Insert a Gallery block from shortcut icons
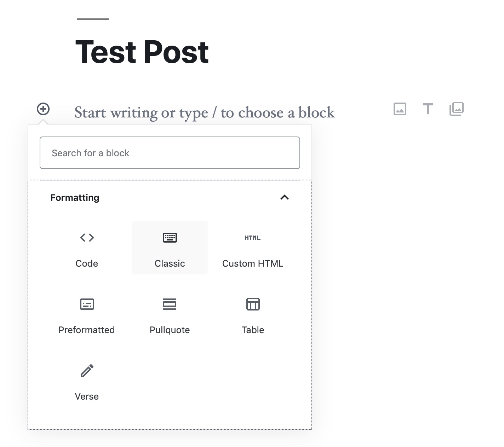The image size is (504, 447). [457, 109]
